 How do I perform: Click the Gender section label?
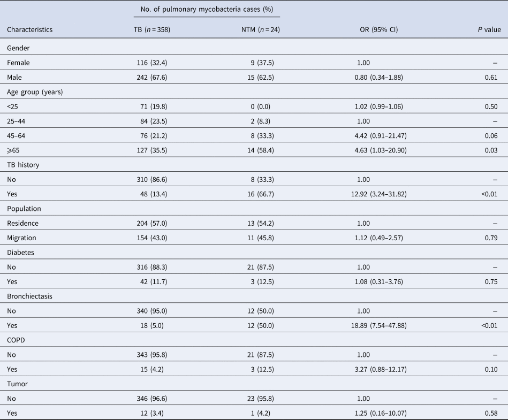coord(18,48)
